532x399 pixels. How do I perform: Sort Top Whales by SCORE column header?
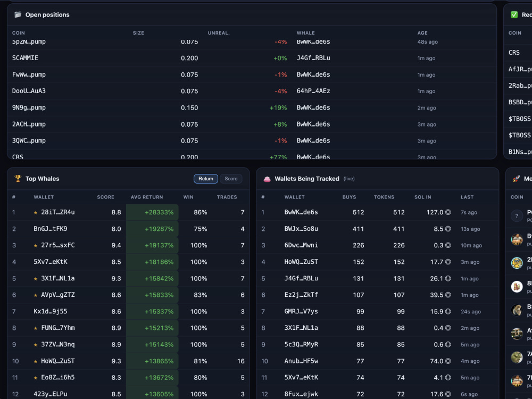point(105,197)
